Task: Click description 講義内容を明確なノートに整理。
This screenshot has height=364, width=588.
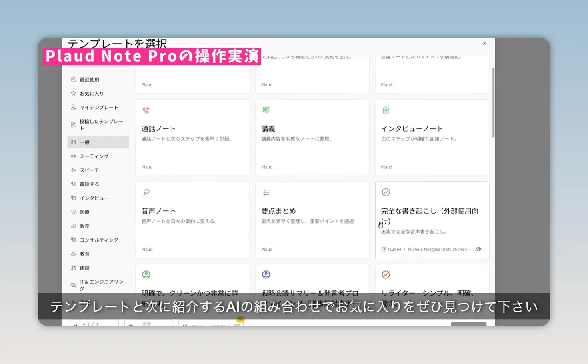Action: 296,139
